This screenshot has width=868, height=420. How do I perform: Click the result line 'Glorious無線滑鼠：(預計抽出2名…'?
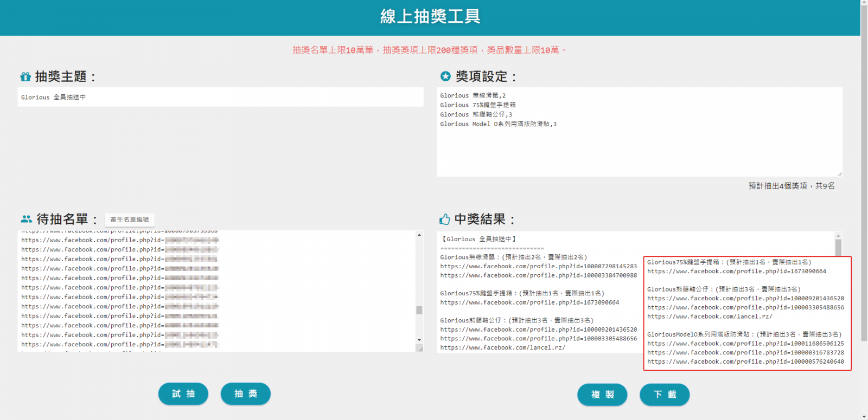pyautogui.click(x=513, y=257)
